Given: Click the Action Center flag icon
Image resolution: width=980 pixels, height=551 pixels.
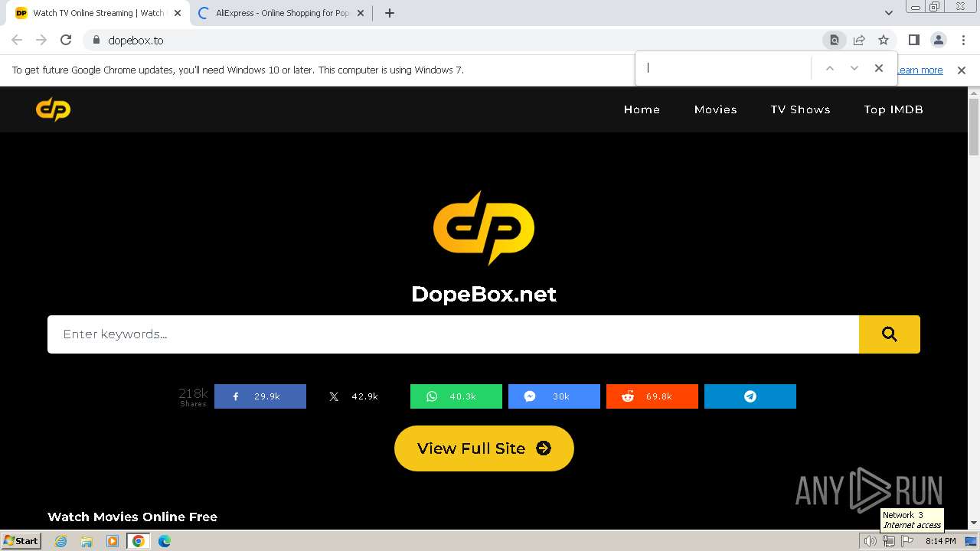Looking at the screenshot, I should pos(907,541).
